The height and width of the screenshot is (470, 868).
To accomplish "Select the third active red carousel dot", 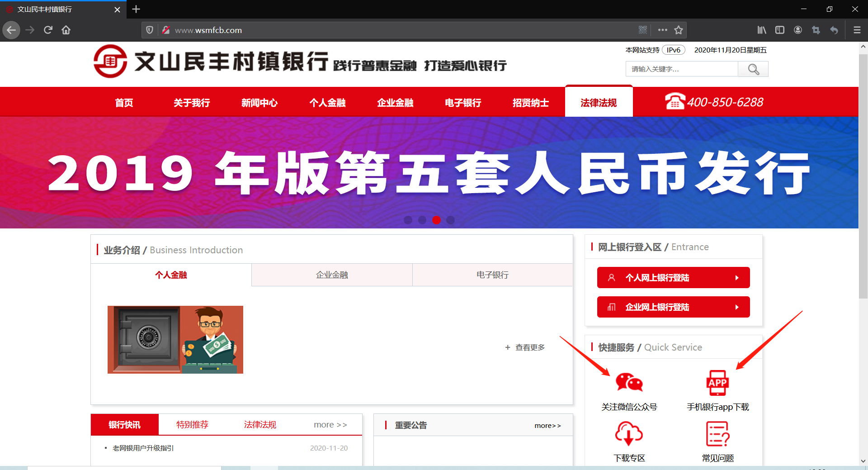I will point(436,220).
